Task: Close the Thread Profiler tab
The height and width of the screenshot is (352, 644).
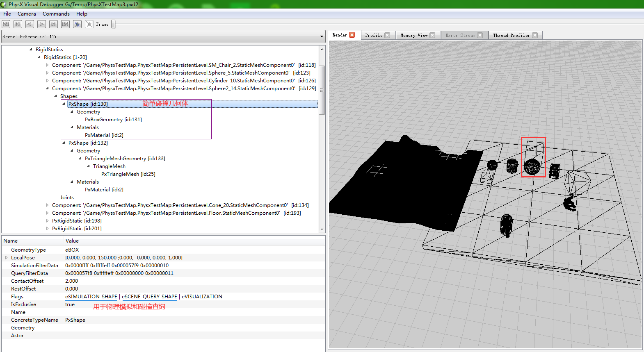Action: coord(535,36)
